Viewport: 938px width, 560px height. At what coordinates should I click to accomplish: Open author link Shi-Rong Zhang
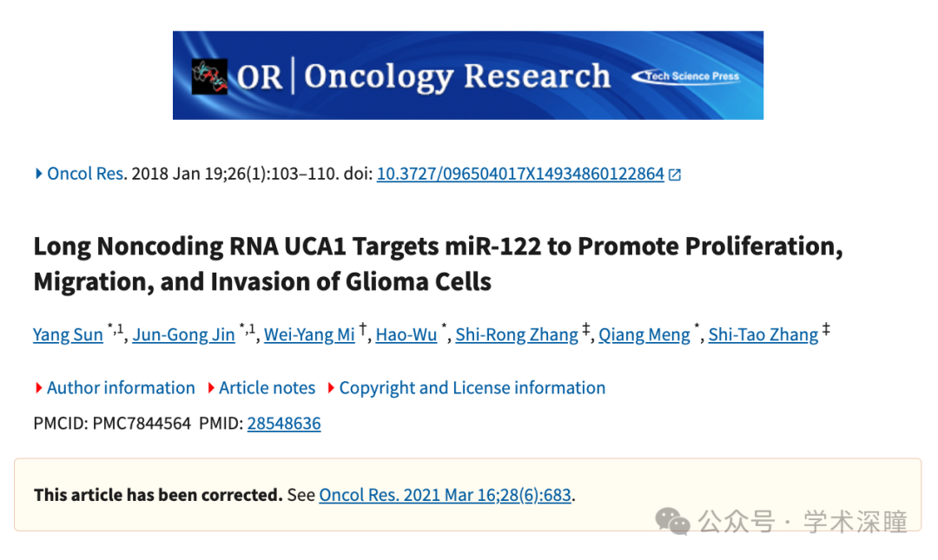517,334
